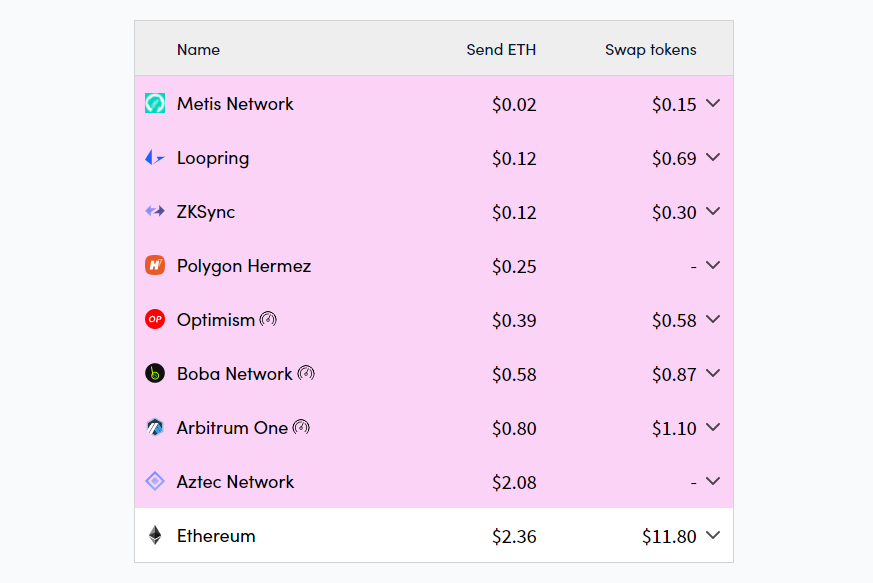The image size is (873, 583).
Task: Click the Polygon Hermez logo icon
Action: click(155, 265)
